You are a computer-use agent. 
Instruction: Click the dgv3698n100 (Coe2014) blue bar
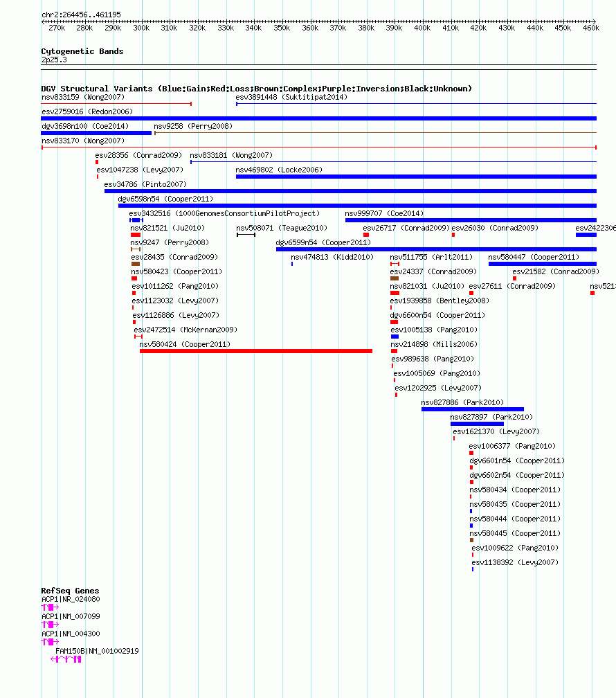click(x=96, y=133)
